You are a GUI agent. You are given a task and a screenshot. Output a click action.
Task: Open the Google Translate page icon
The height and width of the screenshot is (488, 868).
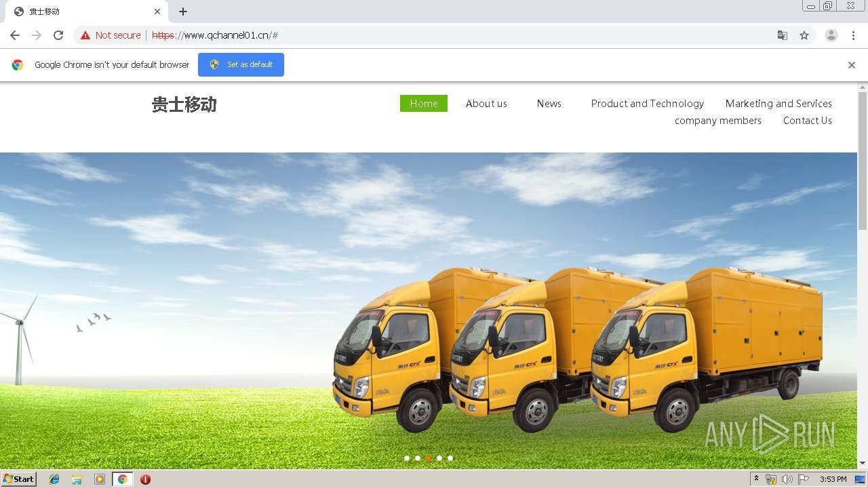pyautogui.click(x=782, y=35)
